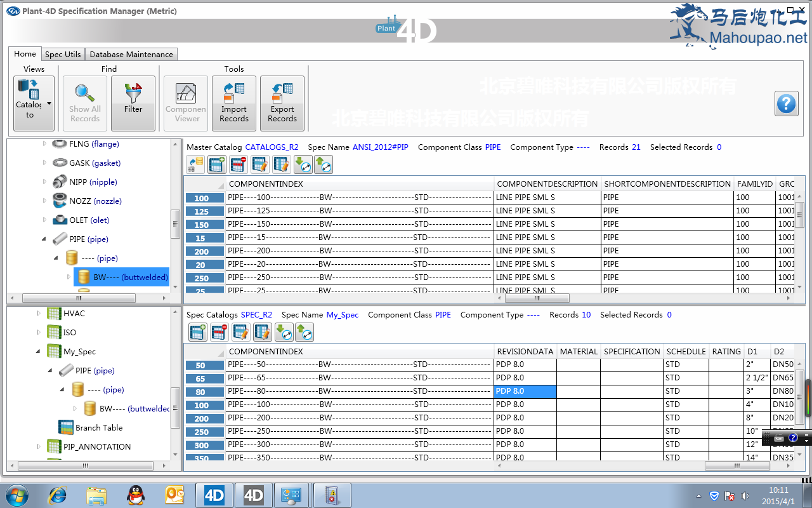
Task: Sort by COMPONENTDESCRIPTION column header
Action: [547, 184]
